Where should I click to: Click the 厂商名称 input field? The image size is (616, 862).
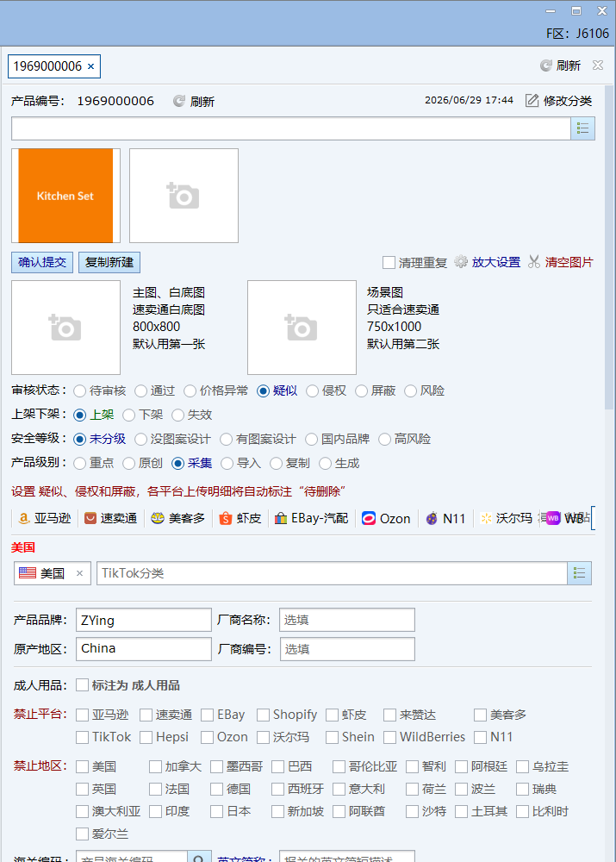click(x=346, y=620)
